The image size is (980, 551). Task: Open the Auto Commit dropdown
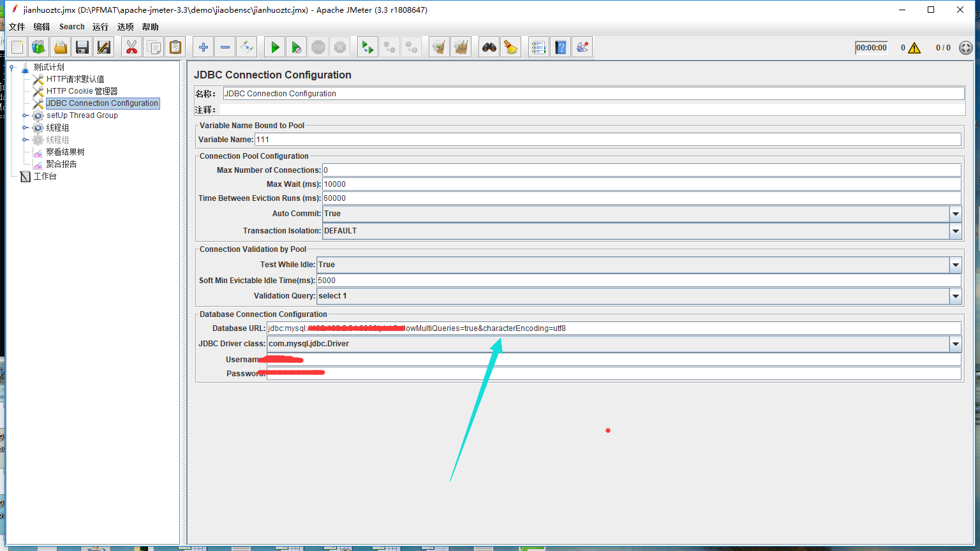955,214
